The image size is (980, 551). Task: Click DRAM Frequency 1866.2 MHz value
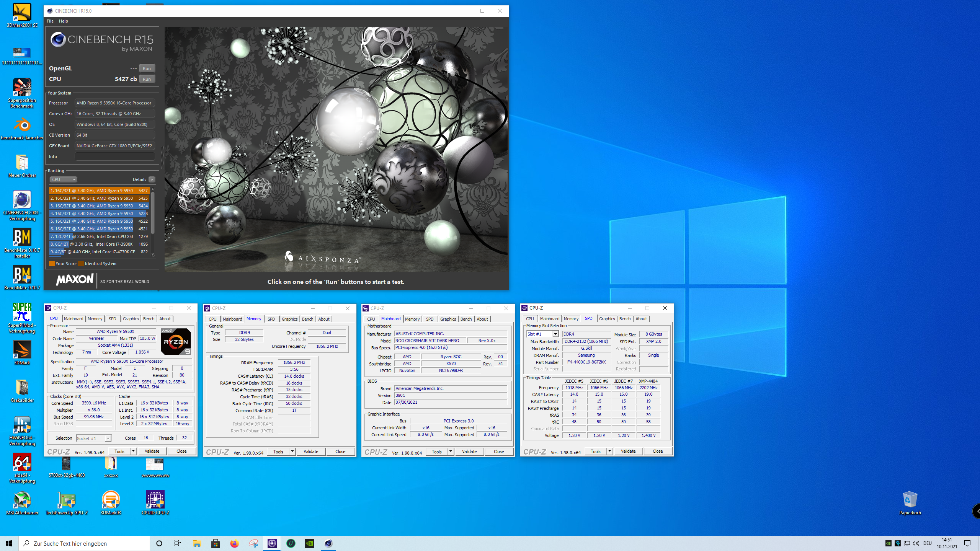click(294, 362)
